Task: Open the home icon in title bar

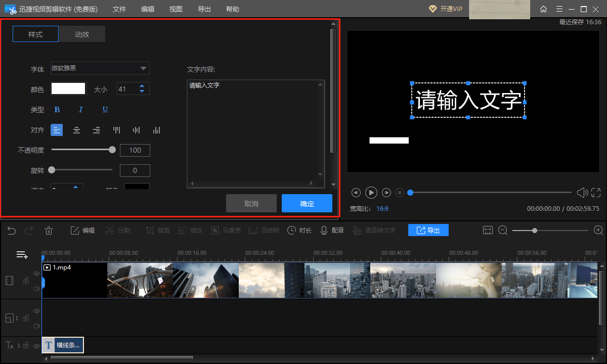Action: 543,9
